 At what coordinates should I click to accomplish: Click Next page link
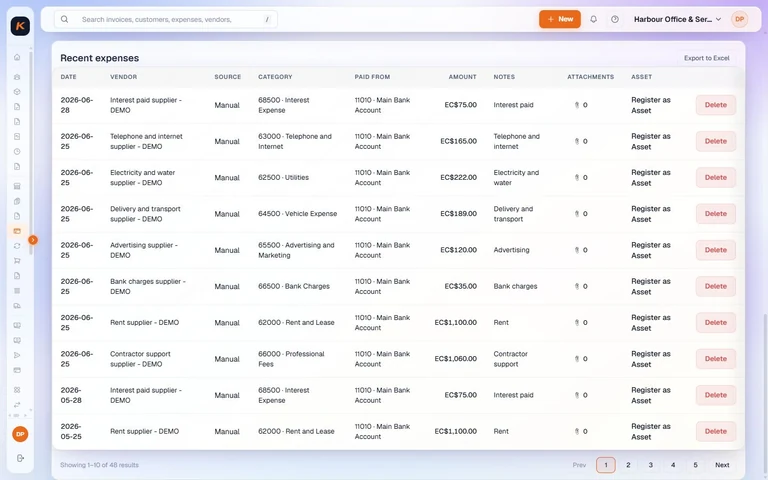pos(722,465)
